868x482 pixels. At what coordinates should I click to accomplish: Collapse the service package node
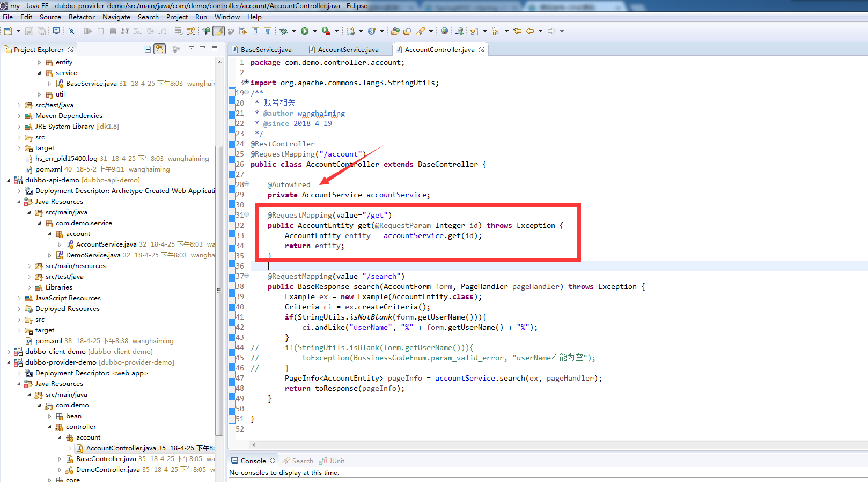click(39, 73)
